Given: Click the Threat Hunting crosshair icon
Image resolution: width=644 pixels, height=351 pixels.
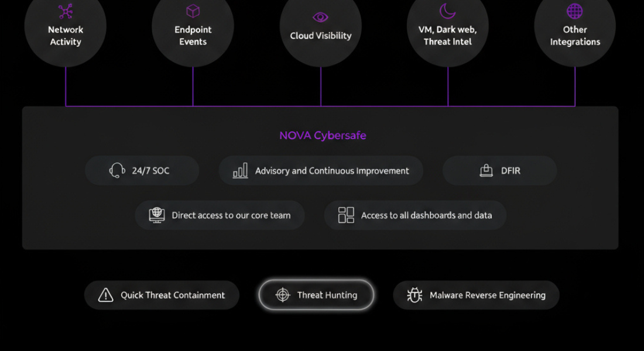Looking at the screenshot, I should pyautogui.click(x=283, y=295).
